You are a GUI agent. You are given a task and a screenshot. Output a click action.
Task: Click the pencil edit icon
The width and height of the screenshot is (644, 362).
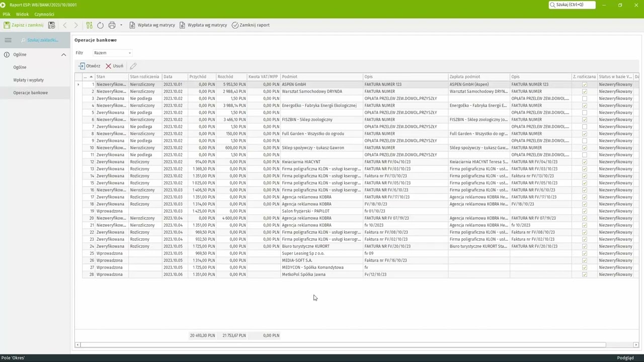133,66
